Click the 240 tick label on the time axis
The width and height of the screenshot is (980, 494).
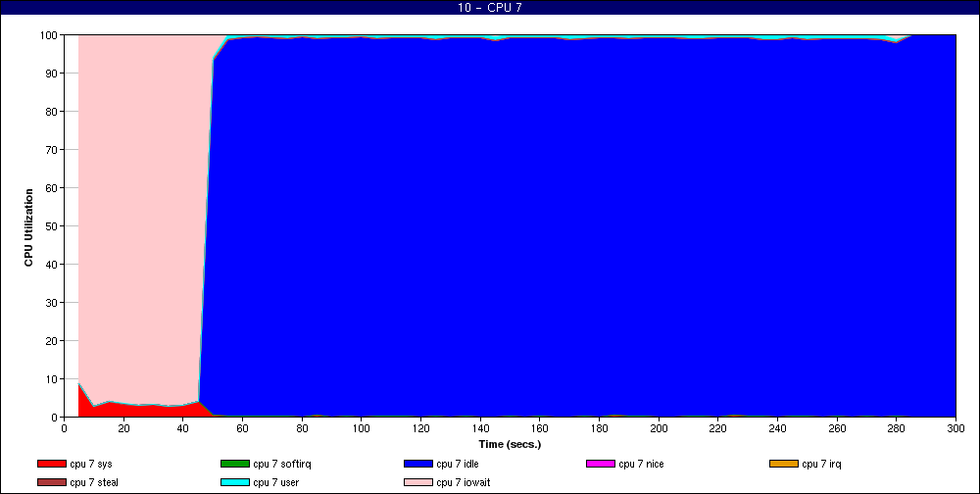777,428
